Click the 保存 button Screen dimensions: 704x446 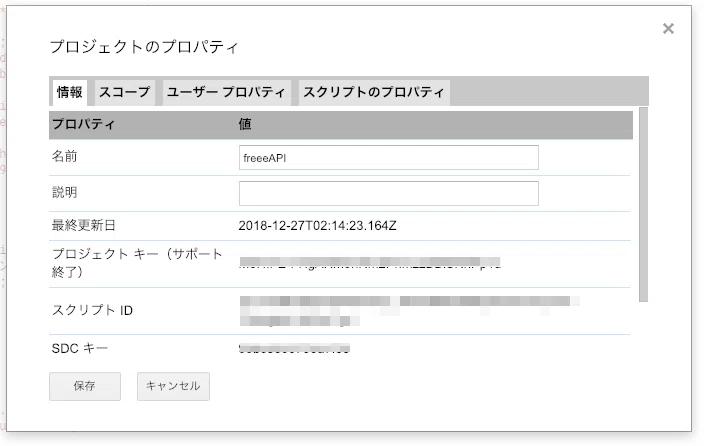coord(85,386)
